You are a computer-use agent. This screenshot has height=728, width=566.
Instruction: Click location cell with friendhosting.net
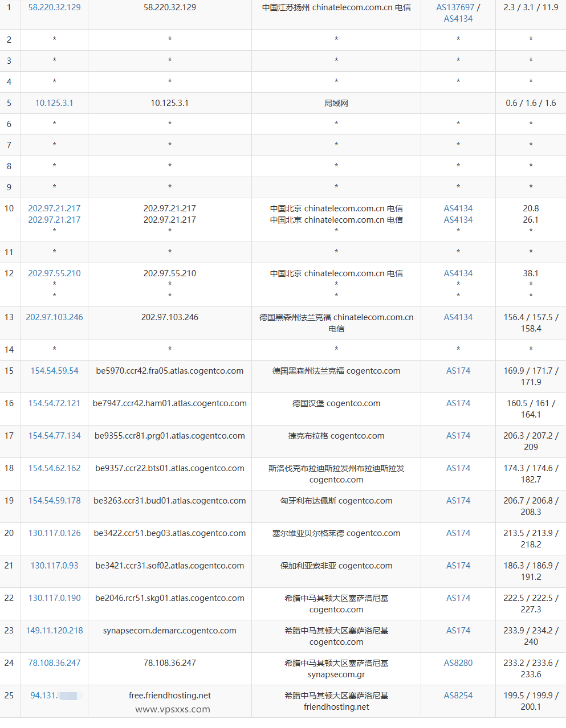point(336,701)
